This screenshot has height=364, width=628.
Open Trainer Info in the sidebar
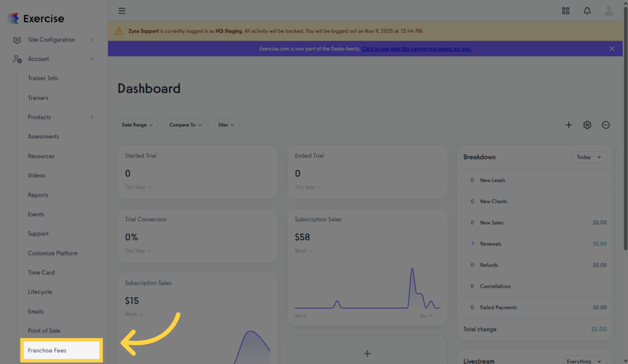pyautogui.click(x=43, y=78)
